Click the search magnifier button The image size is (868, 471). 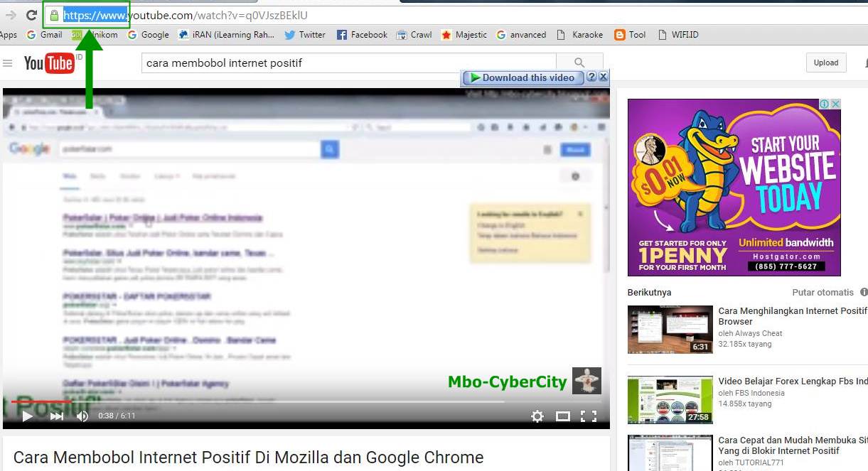click(x=579, y=63)
